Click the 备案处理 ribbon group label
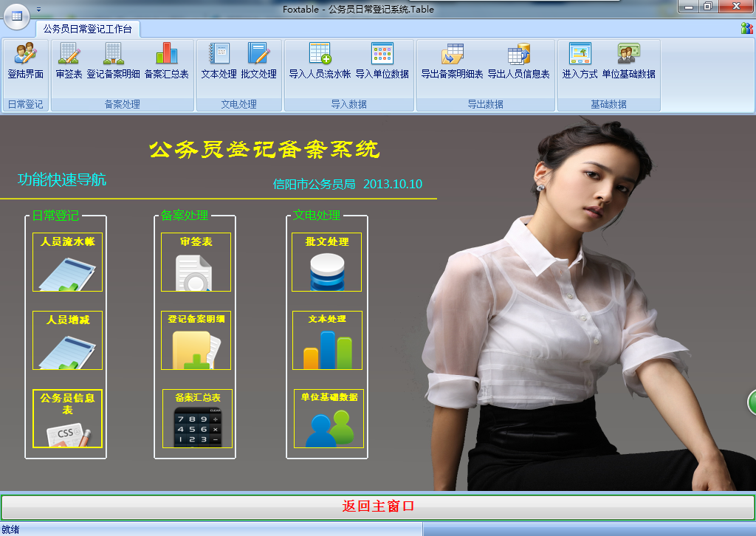Image resolution: width=756 pixels, height=536 pixels. point(123,104)
